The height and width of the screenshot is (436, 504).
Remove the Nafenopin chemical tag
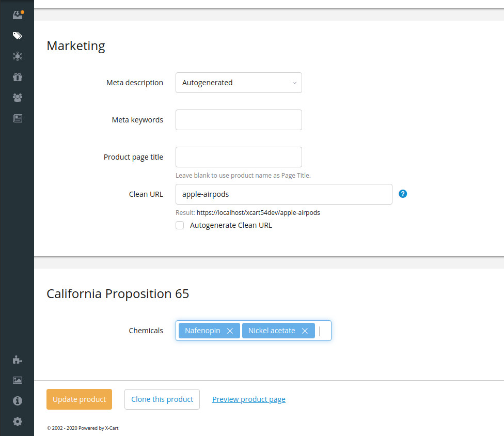[230, 331]
